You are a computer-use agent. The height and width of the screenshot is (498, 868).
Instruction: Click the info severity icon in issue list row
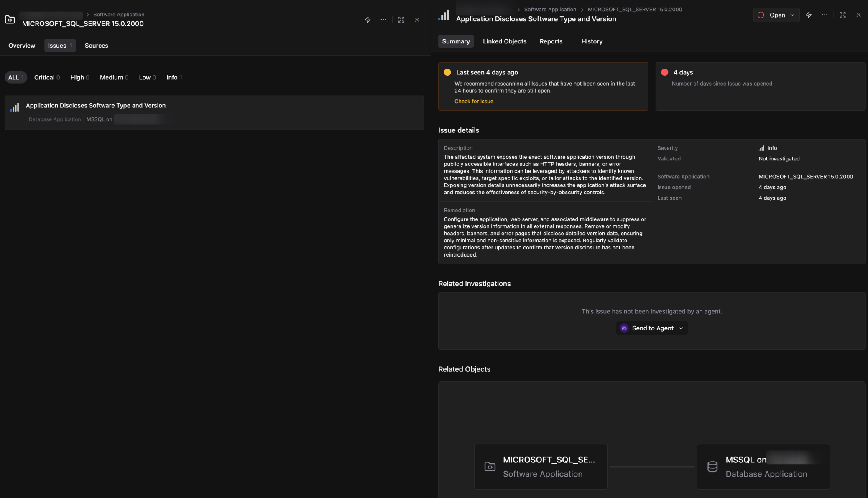tap(15, 108)
